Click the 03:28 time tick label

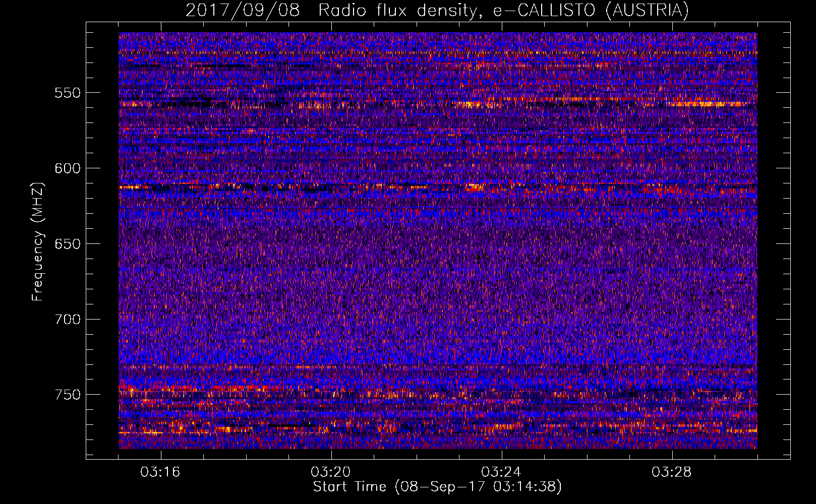pyautogui.click(x=672, y=472)
